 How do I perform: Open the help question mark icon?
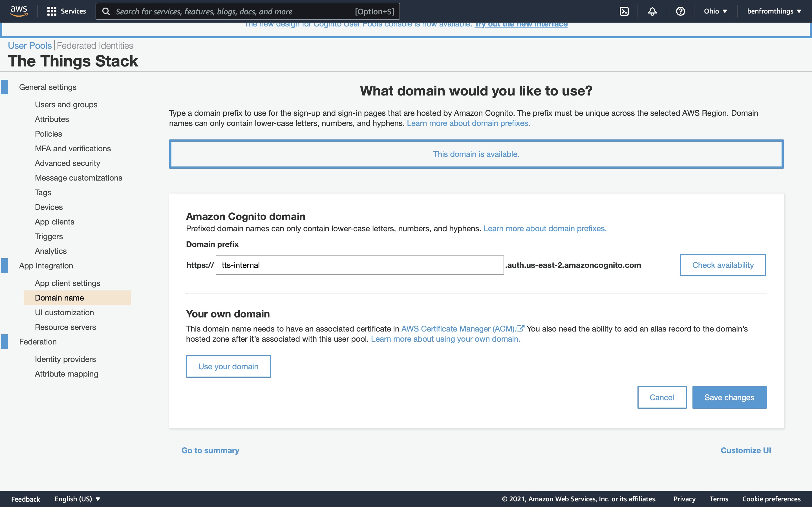click(x=680, y=11)
